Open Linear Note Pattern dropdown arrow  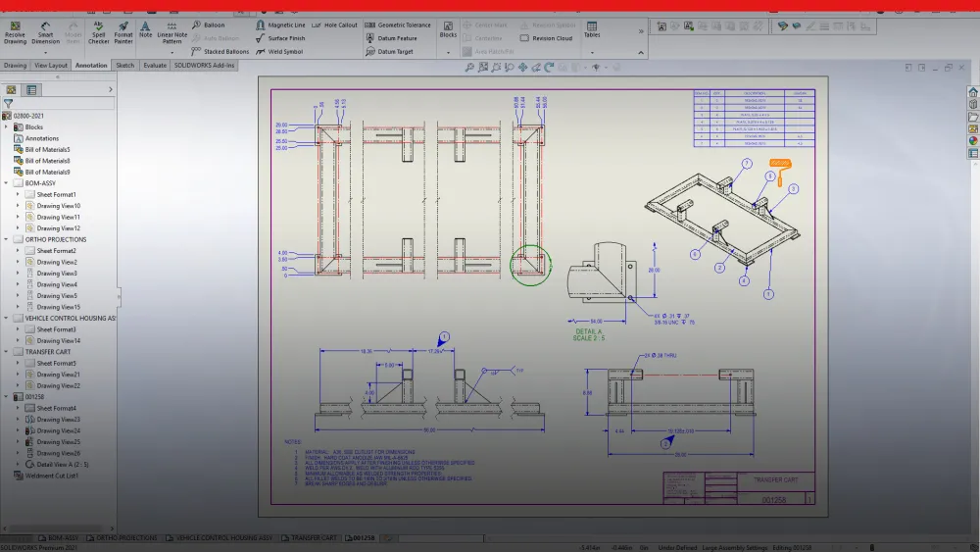click(x=171, y=53)
